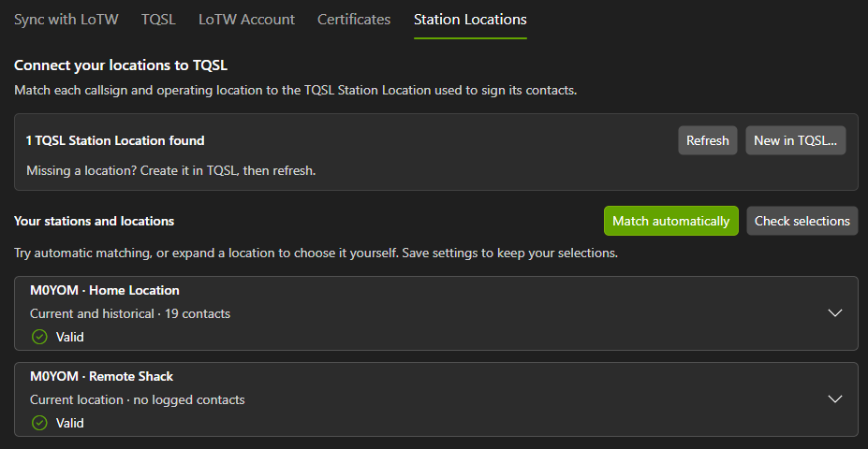Click Remote Shack valid checkmark icon
Image resolution: width=868 pixels, height=449 pixels.
click(x=39, y=423)
